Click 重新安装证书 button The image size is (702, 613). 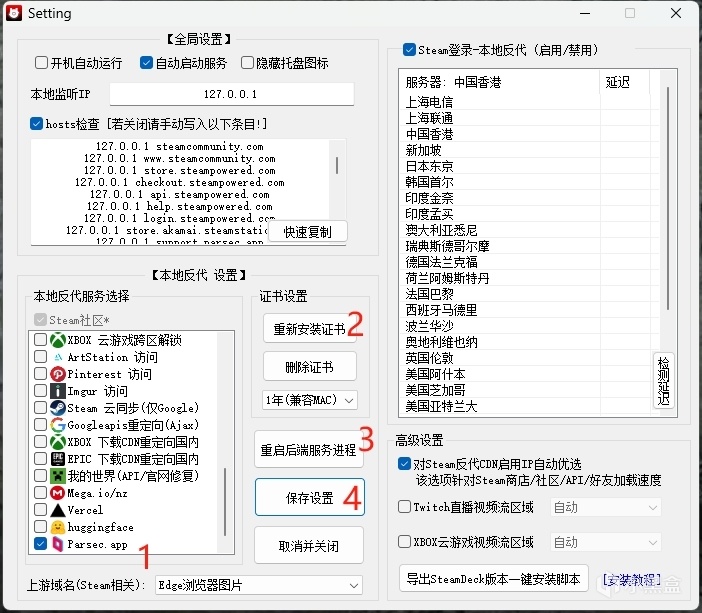[x=310, y=329]
